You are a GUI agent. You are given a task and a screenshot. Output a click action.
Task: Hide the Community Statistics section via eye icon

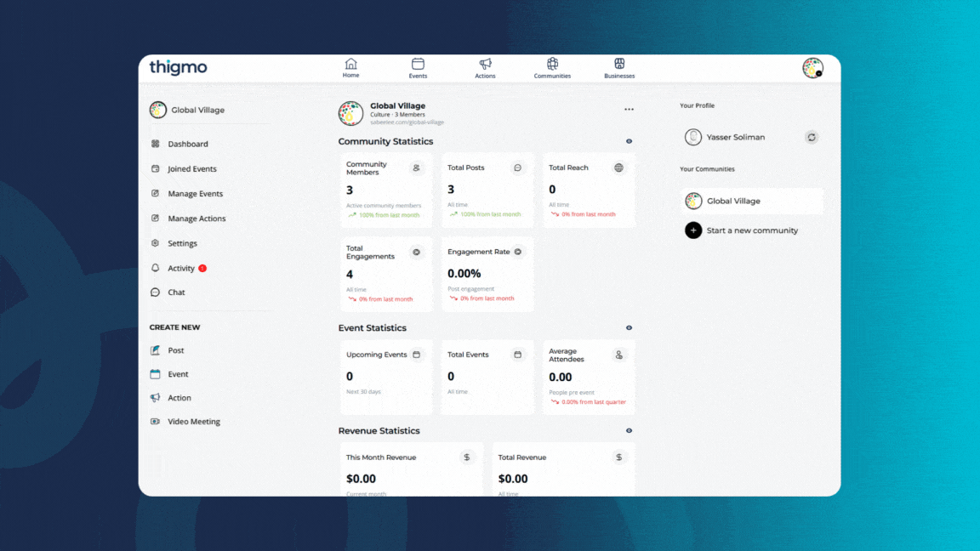pyautogui.click(x=629, y=141)
